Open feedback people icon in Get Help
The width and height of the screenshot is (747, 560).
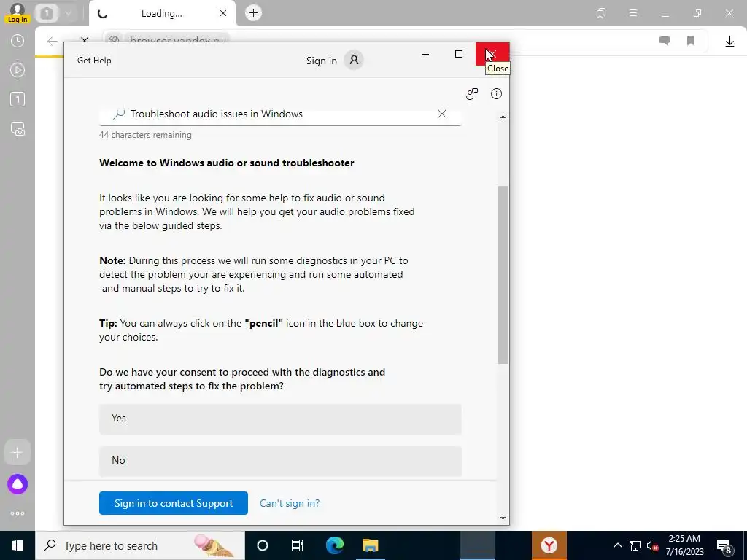pos(472,94)
